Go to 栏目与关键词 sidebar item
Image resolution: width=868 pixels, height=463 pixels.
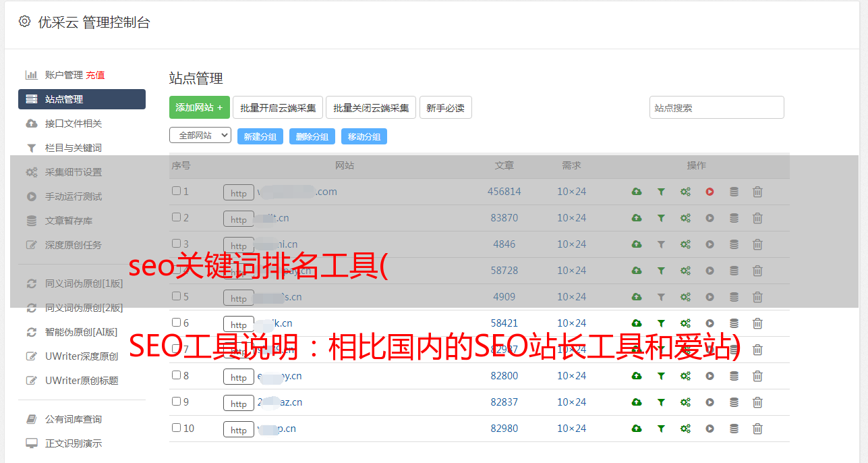(x=74, y=148)
